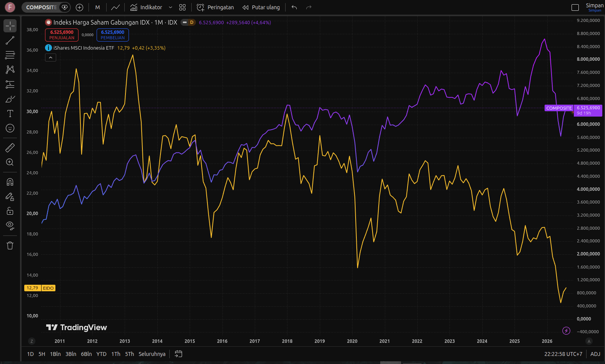The image size is (605, 364).
Task: Undo the last chart action
Action: point(294,7)
